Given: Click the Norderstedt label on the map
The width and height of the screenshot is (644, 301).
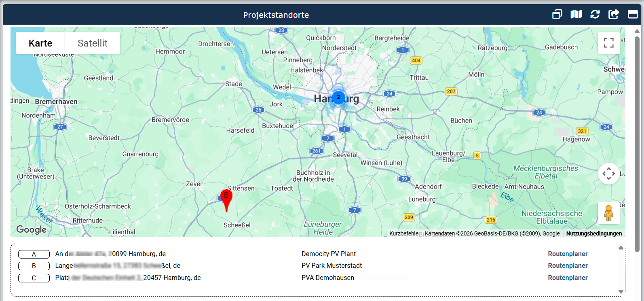Looking at the screenshot, I should (x=340, y=48).
